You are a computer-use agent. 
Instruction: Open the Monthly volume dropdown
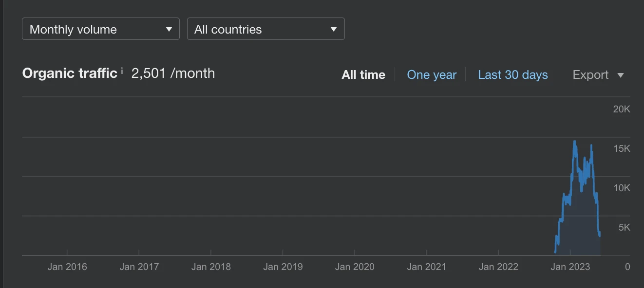click(101, 29)
